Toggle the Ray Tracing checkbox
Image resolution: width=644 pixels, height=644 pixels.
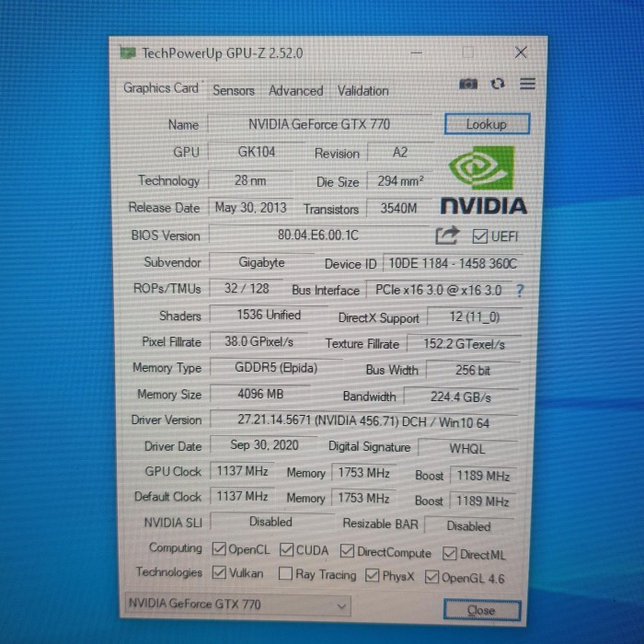tap(285, 573)
